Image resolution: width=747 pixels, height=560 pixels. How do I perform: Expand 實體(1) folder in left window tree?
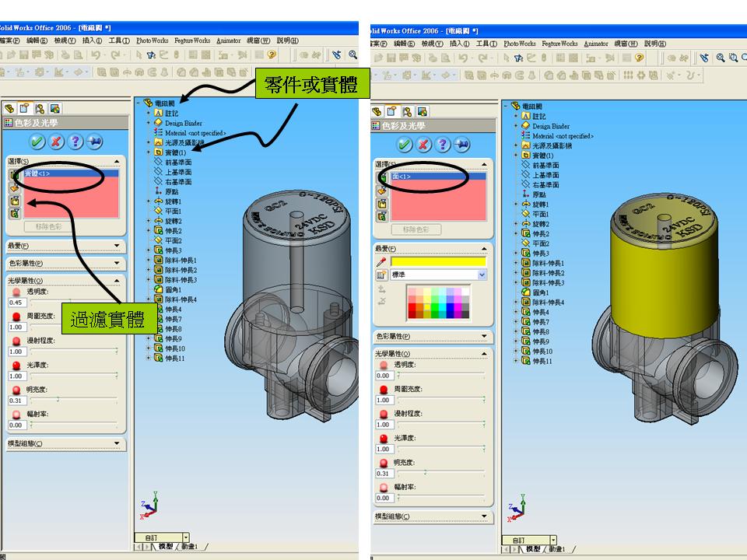(x=149, y=152)
